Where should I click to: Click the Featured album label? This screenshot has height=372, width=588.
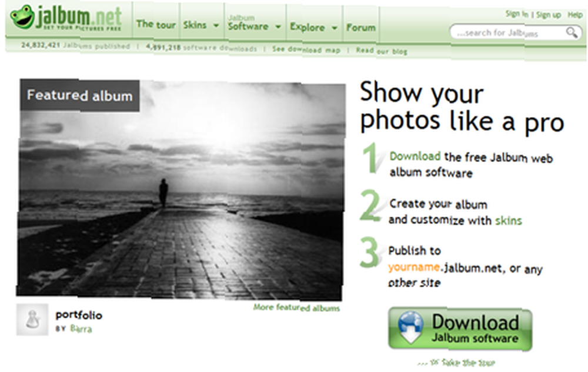point(79,95)
